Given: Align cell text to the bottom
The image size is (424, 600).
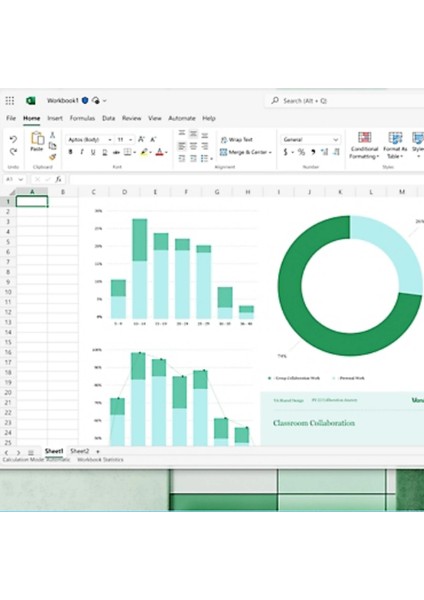Looking at the screenshot, I should point(205,135).
